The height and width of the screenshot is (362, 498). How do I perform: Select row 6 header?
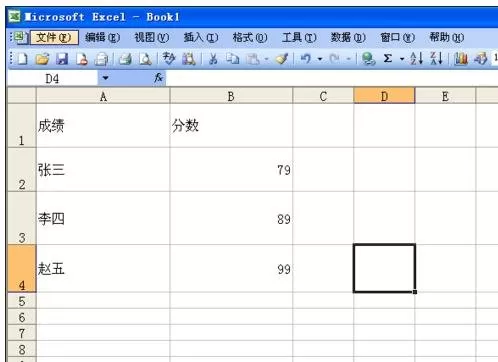(x=22, y=317)
